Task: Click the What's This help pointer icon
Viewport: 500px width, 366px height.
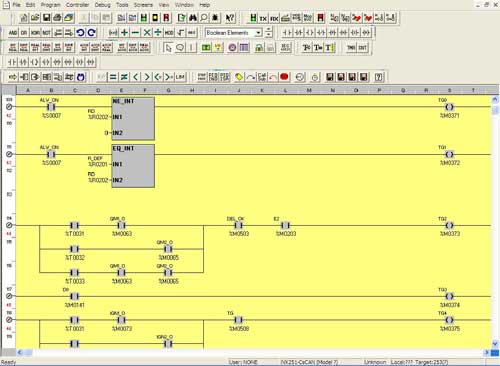Action: click(230, 18)
